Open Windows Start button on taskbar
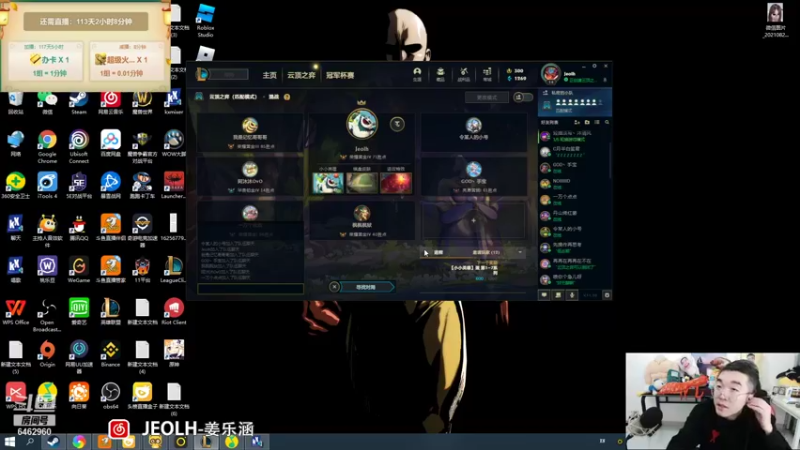The image size is (800, 450). pyautogui.click(x=9, y=442)
